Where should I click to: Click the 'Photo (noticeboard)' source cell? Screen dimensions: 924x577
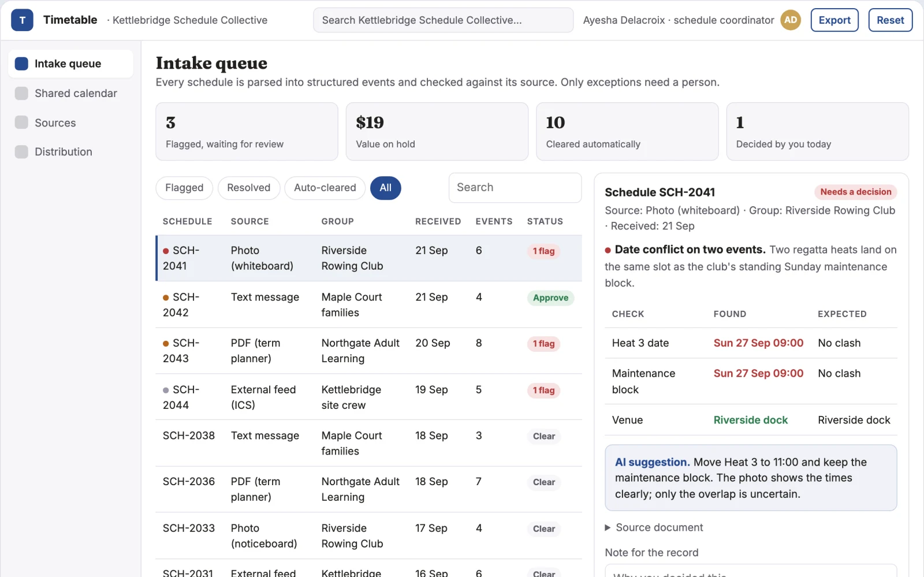pos(264,536)
